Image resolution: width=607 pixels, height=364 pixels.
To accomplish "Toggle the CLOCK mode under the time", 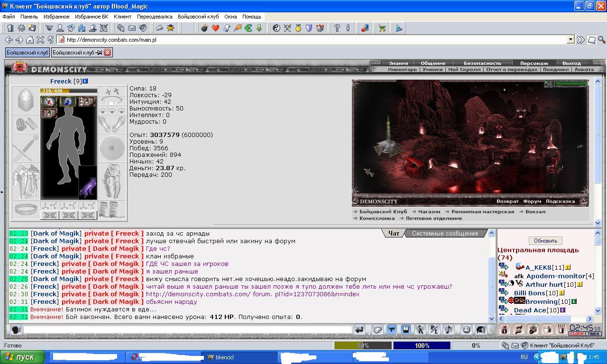I will point(577,334).
